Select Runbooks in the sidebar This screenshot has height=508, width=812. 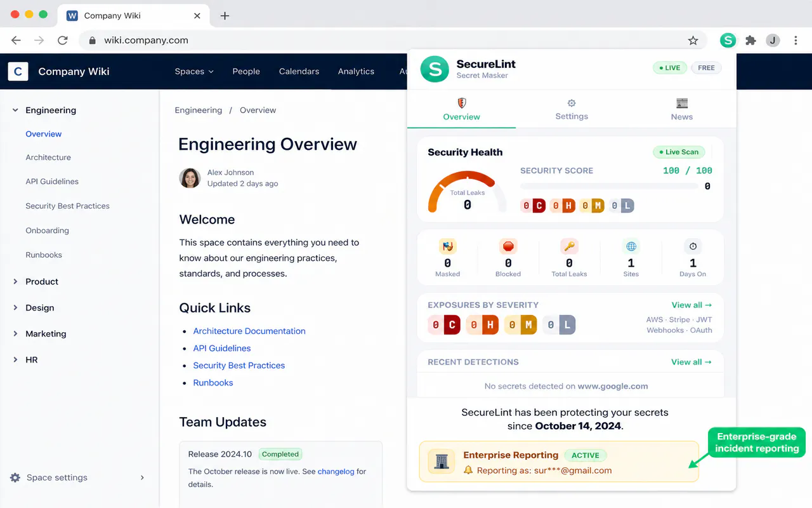click(x=44, y=255)
